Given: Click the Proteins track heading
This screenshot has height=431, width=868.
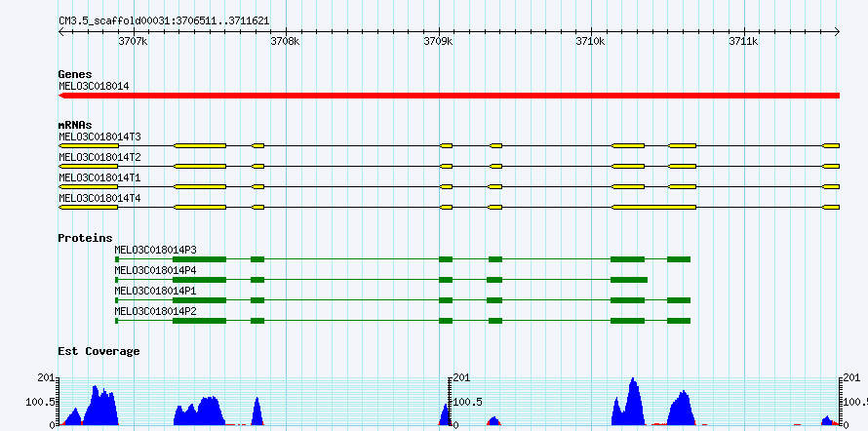Looking at the screenshot, I should coord(85,238).
